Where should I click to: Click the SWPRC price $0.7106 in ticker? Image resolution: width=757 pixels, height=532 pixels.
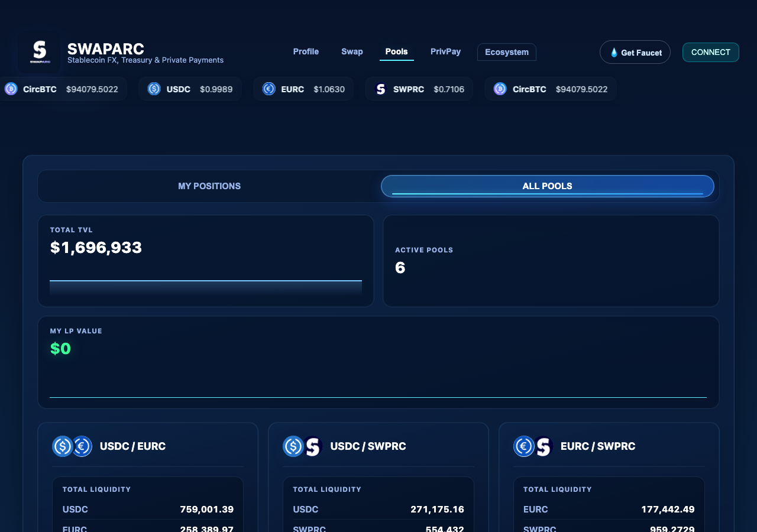pyautogui.click(x=449, y=89)
